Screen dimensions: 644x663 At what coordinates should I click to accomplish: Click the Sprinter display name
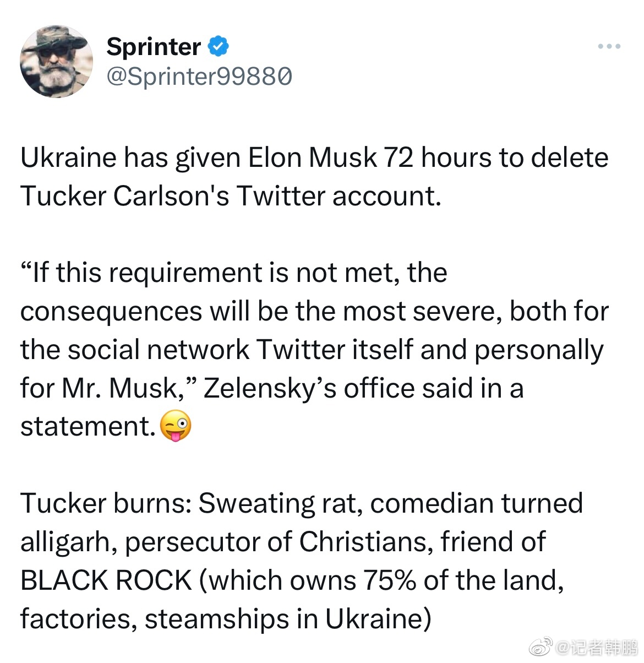point(154,47)
